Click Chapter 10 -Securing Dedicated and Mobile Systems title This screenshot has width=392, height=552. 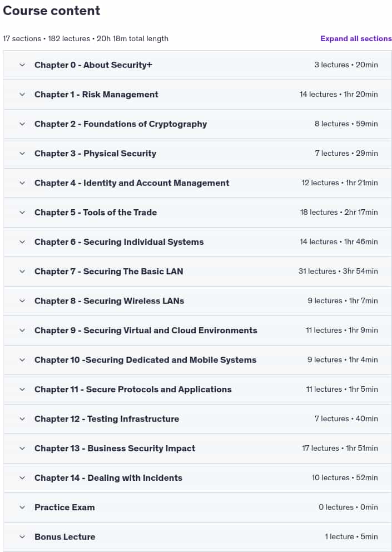point(145,360)
